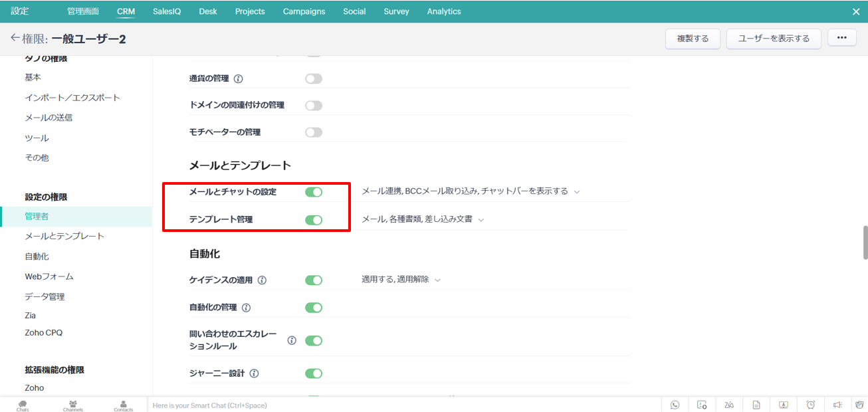Screen dimensions: 868x412
Task: Click the vertical scrollbar thumb on the right
Action: click(865, 243)
